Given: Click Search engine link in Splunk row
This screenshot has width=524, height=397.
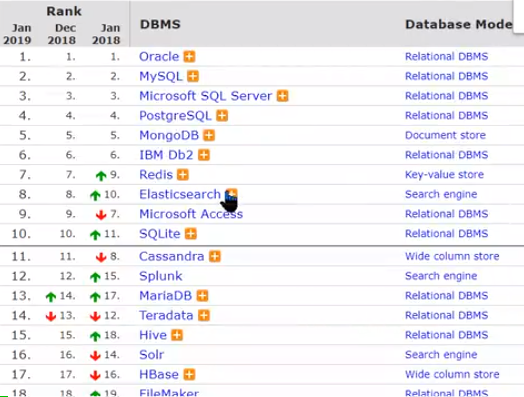Looking at the screenshot, I should point(441,276).
